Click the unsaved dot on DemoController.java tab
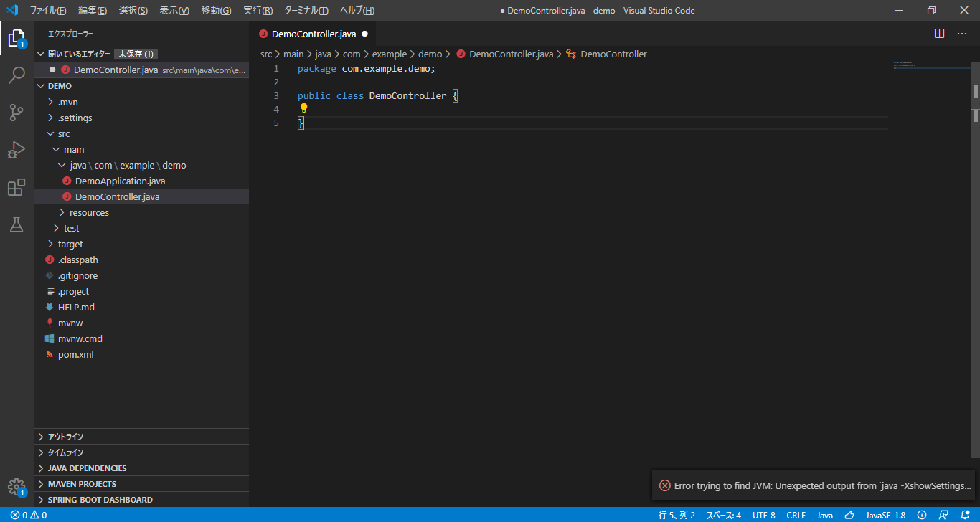 click(x=364, y=34)
